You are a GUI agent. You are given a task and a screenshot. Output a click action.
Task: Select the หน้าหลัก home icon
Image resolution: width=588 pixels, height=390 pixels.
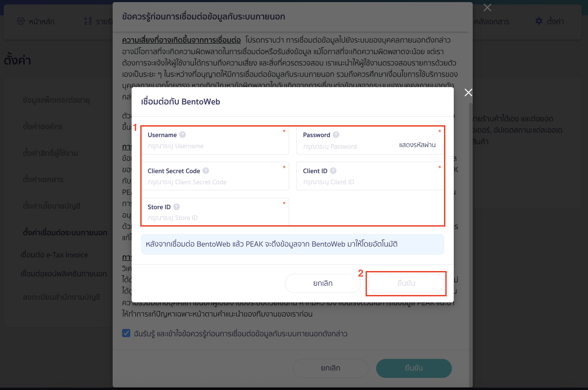tap(21, 21)
